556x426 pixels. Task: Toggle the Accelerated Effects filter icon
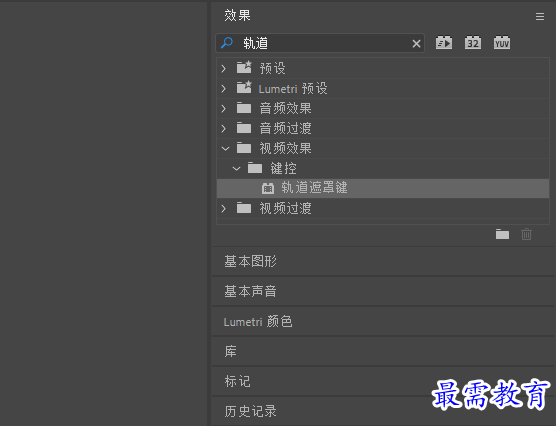444,43
